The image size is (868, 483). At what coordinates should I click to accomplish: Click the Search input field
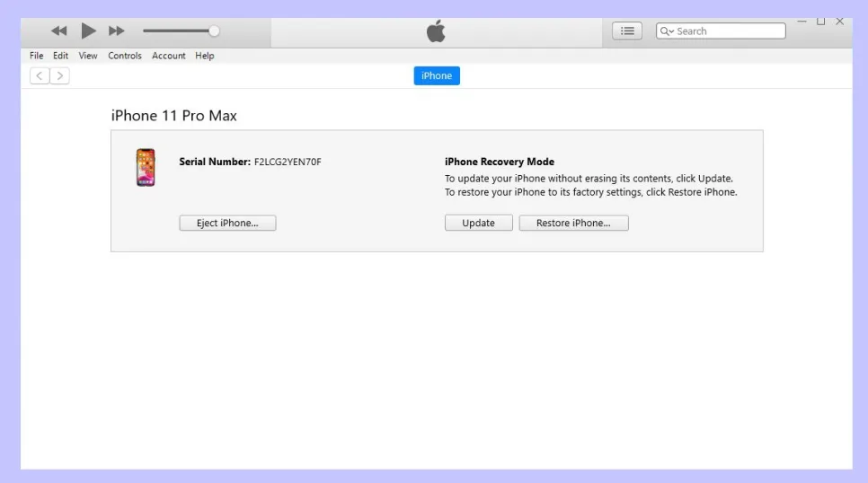click(721, 31)
